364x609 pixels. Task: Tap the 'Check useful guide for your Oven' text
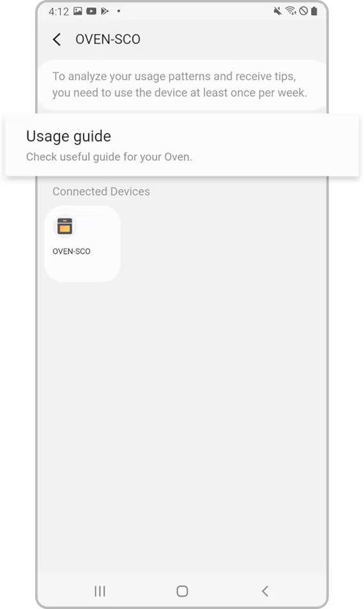pyautogui.click(x=109, y=157)
